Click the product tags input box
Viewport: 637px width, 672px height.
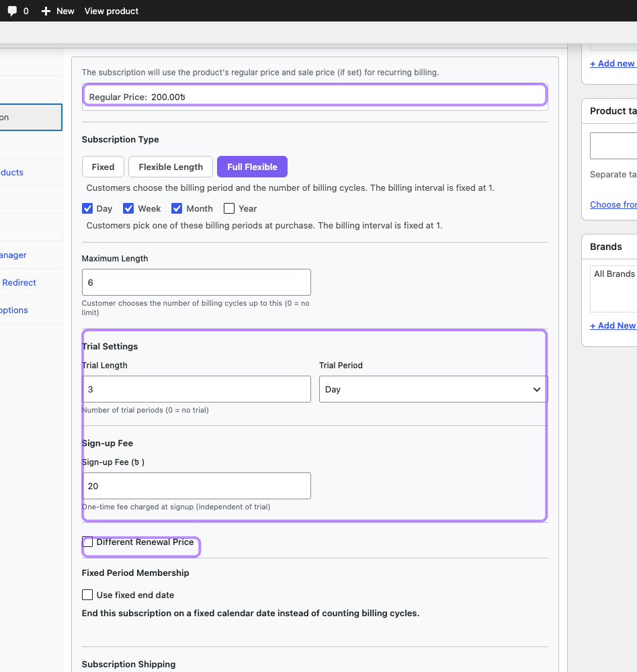pos(613,146)
